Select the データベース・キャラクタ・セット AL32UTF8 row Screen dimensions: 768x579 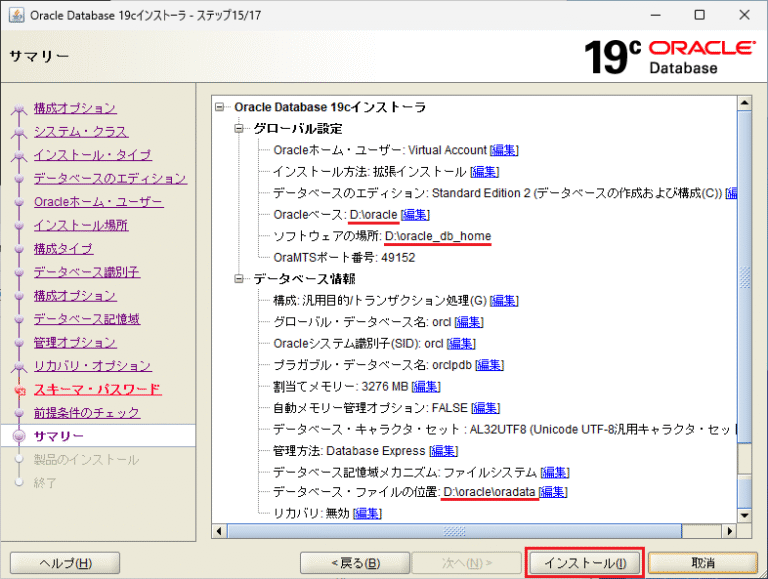pyautogui.click(x=504, y=430)
